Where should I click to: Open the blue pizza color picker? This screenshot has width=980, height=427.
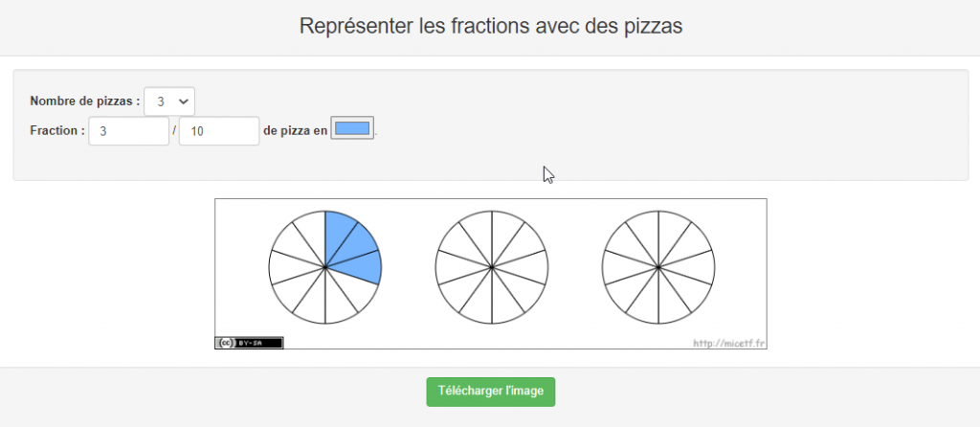tap(352, 129)
